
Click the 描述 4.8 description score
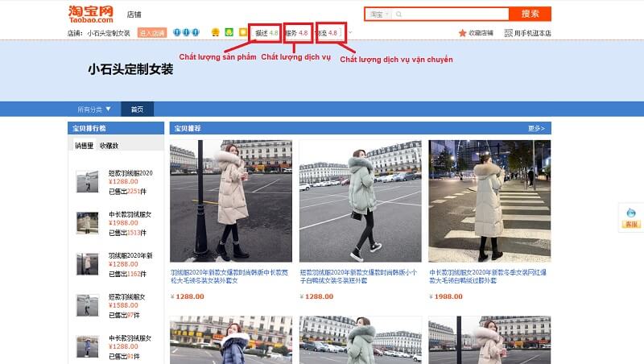[x=266, y=33]
